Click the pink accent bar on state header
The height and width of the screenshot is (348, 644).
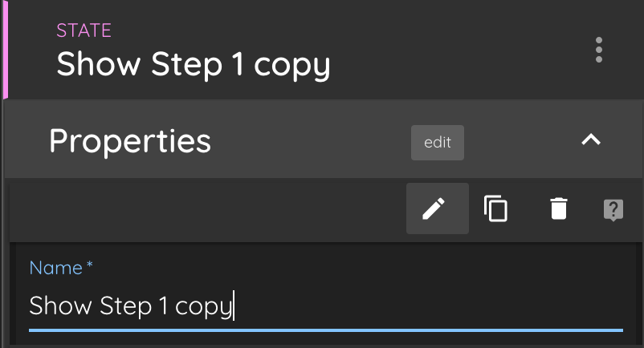click(x=6, y=50)
